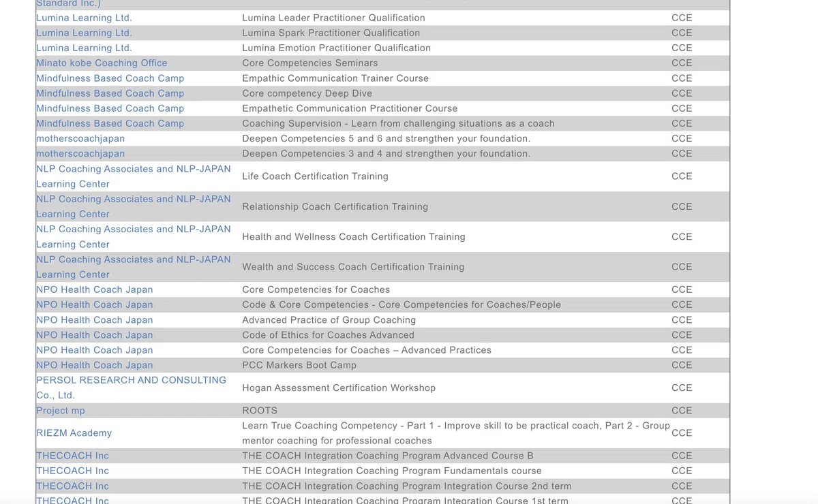The image size is (818, 504).
Task: Open Lumina Learning Ltd. link beside Lumina Leader Practitioner
Action: [x=84, y=18]
